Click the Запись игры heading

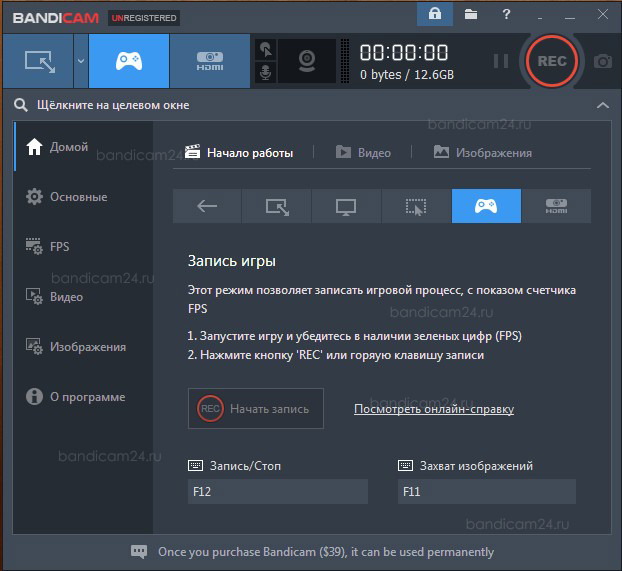(x=232, y=261)
